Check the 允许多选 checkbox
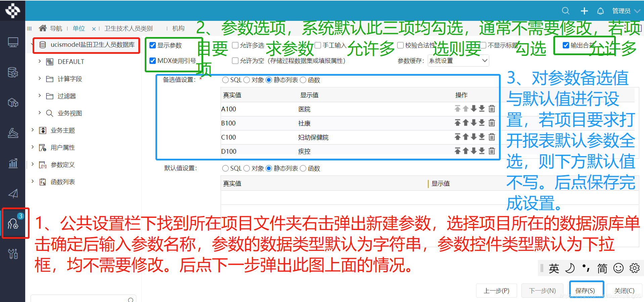Image resolution: width=644 pixels, height=302 pixels. [x=235, y=45]
